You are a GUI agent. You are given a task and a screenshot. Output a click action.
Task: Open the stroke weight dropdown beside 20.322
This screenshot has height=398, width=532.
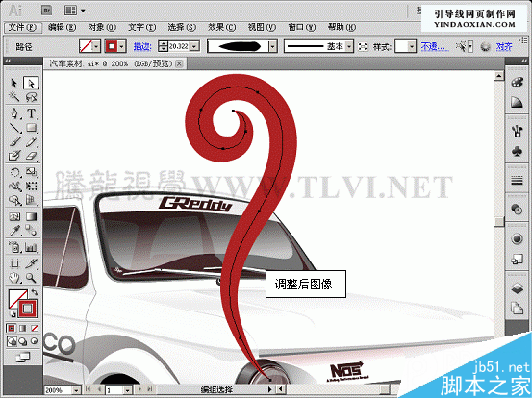(194, 46)
